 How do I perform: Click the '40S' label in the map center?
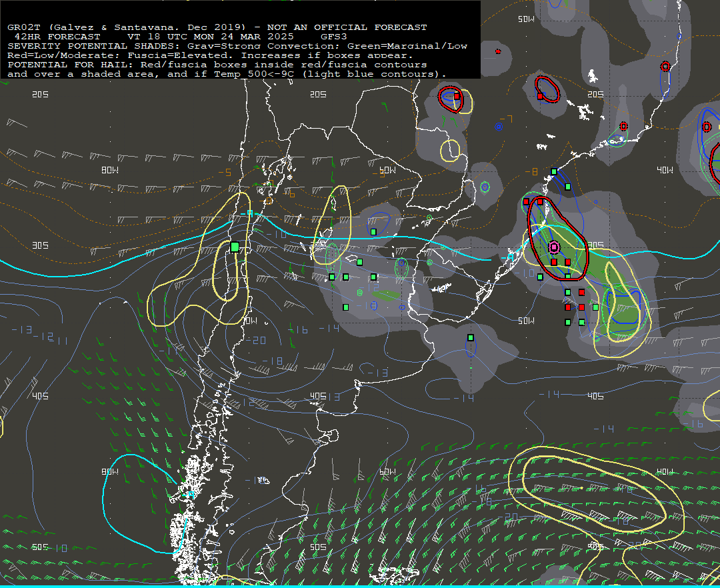[x=318, y=396]
